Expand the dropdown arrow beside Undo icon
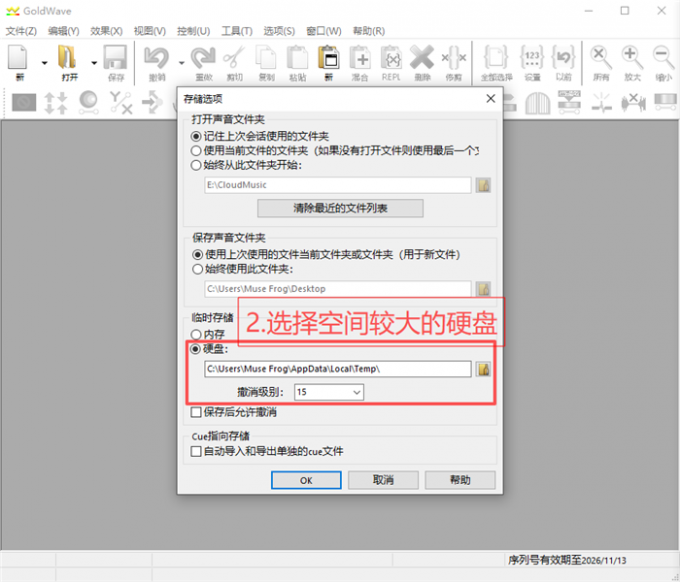The height and width of the screenshot is (582, 680). pos(181,61)
